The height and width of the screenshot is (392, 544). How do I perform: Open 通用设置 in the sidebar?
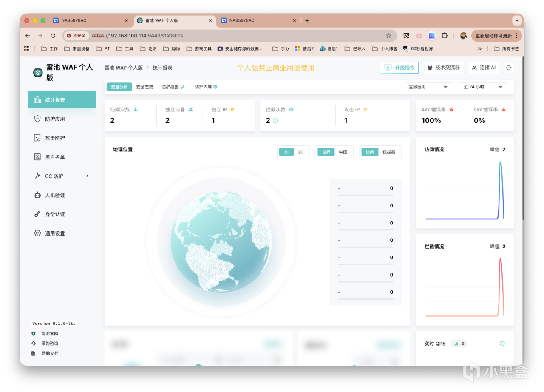pyautogui.click(x=62, y=233)
